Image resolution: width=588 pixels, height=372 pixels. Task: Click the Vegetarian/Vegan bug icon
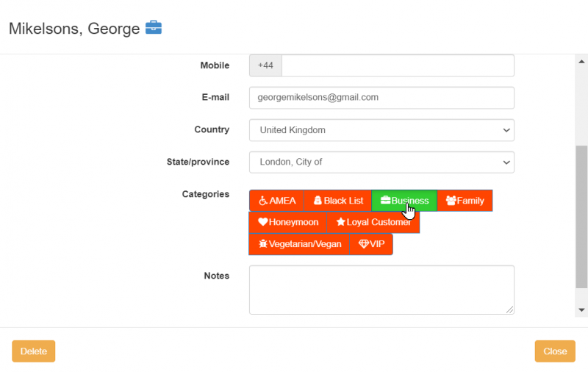coord(262,244)
